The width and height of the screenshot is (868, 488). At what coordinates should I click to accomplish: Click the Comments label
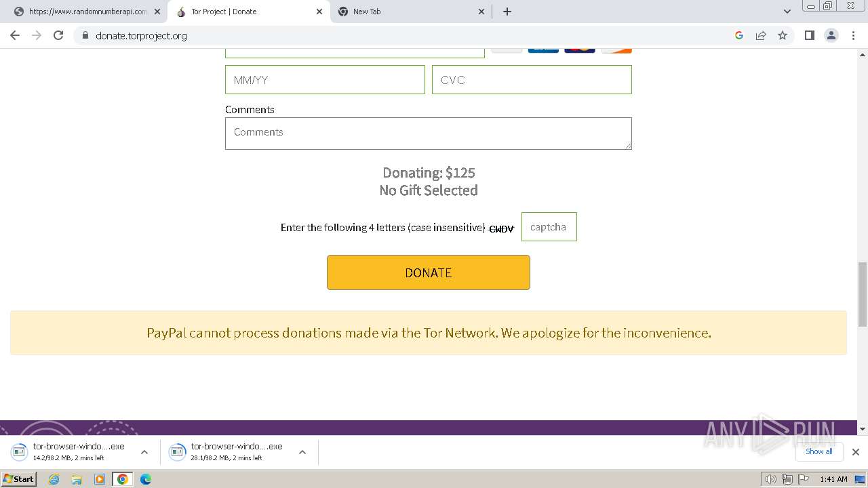point(250,110)
